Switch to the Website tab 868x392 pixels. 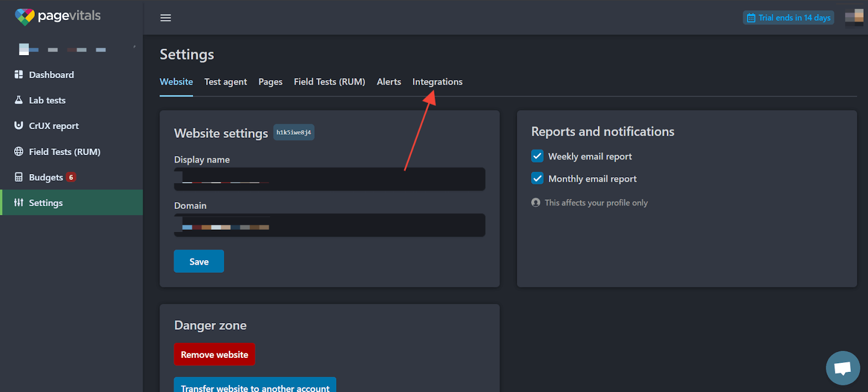click(x=176, y=82)
